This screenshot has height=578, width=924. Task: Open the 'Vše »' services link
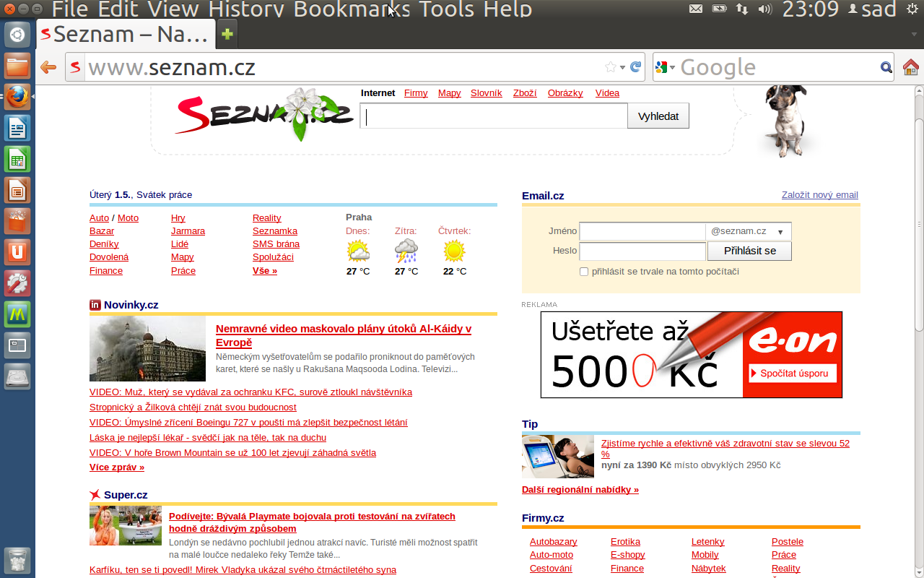click(265, 271)
